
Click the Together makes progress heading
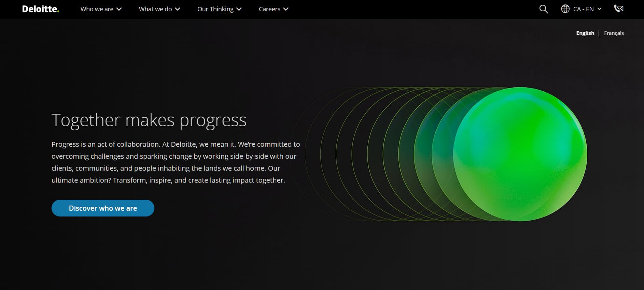coord(149,120)
